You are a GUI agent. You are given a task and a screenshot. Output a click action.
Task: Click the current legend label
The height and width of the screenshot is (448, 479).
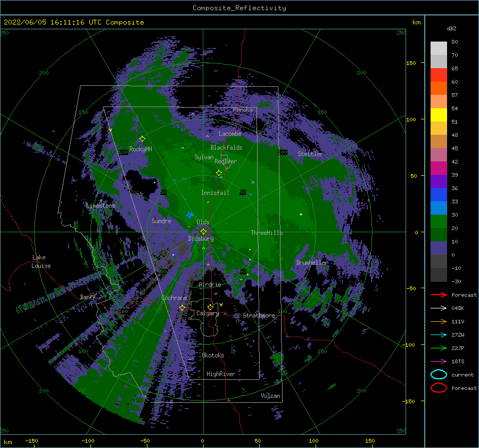[463, 374]
